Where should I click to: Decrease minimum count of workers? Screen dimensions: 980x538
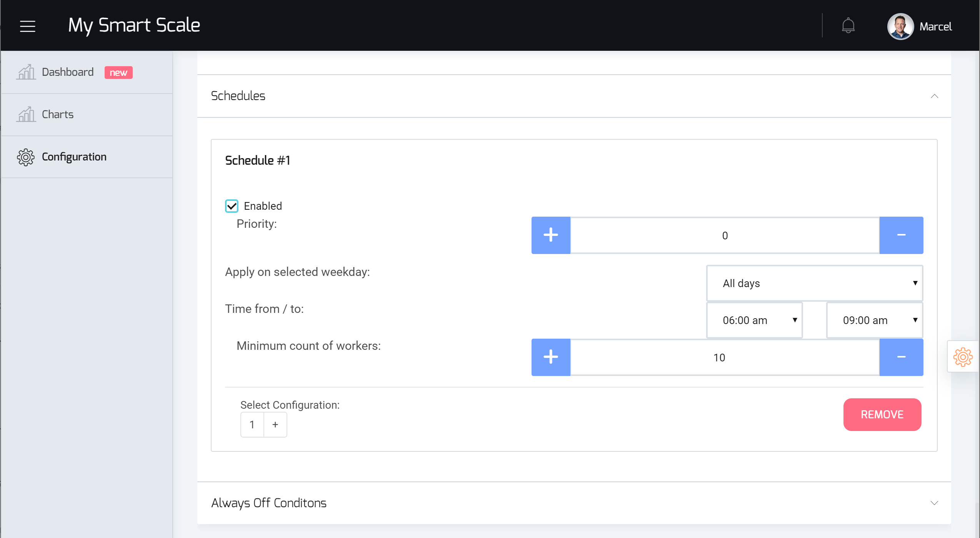pyautogui.click(x=901, y=357)
